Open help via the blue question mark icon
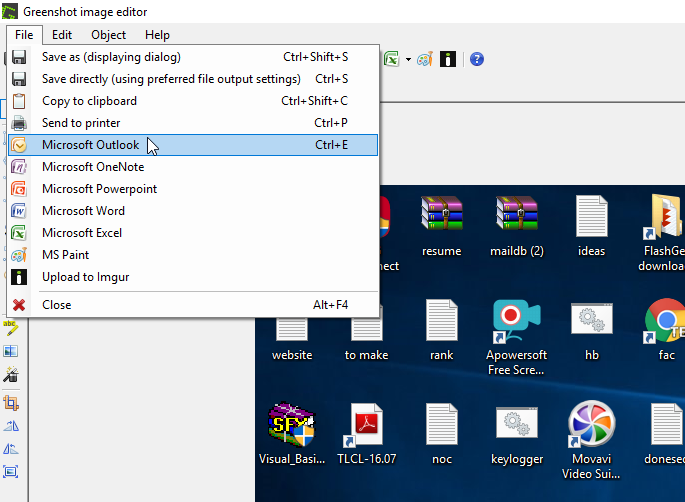 (477, 59)
